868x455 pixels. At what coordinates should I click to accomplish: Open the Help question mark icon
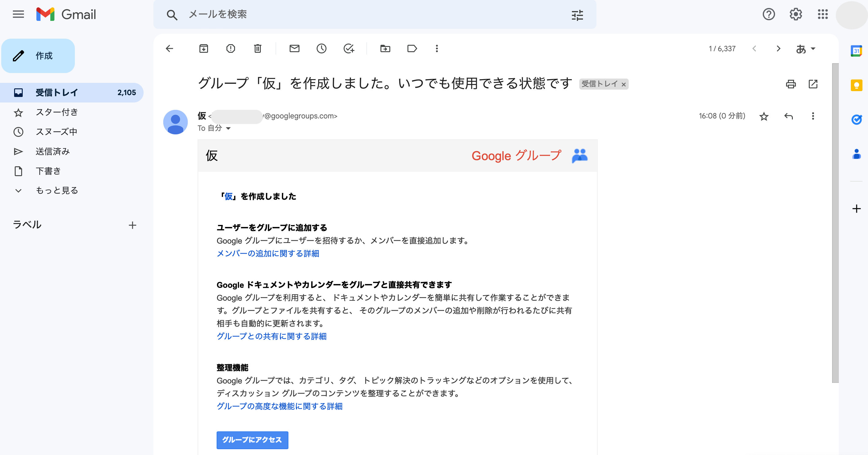pyautogui.click(x=769, y=14)
